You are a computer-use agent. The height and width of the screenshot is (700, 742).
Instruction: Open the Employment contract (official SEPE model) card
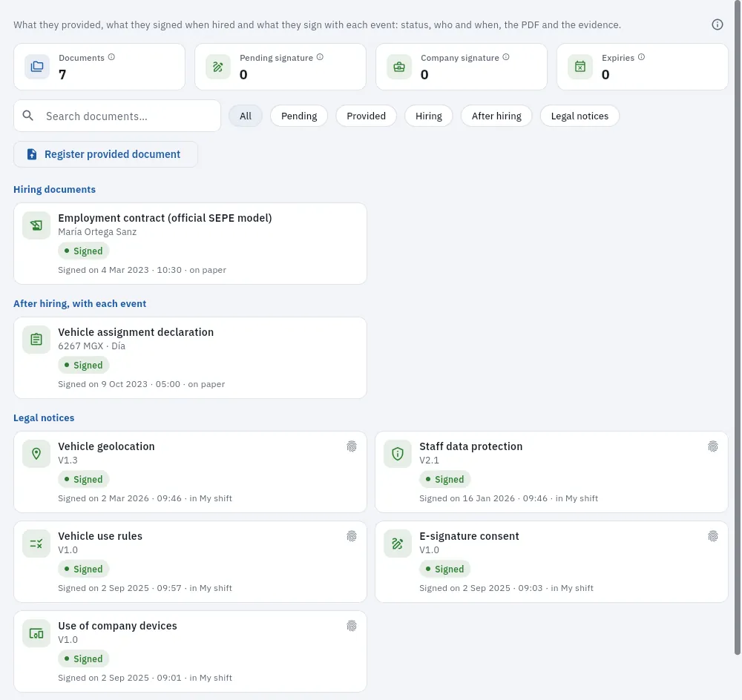click(190, 243)
